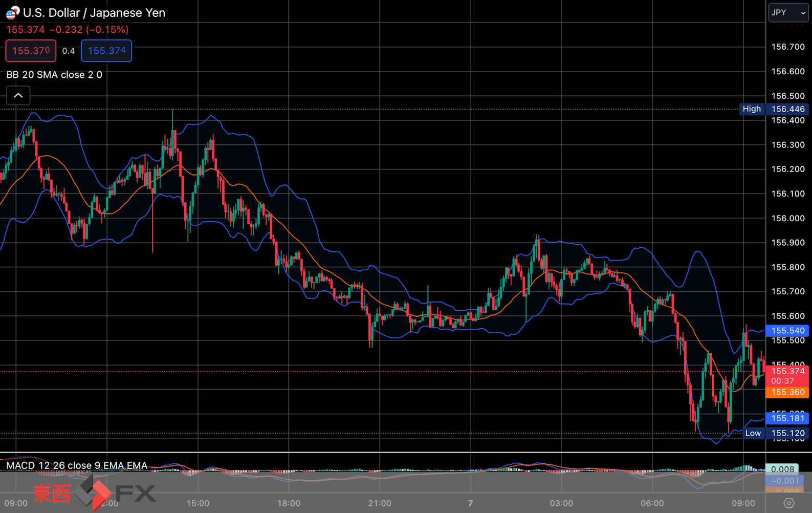Click the orange 155.360 basis price label
This screenshot has width=812, height=513.
pos(787,392)
